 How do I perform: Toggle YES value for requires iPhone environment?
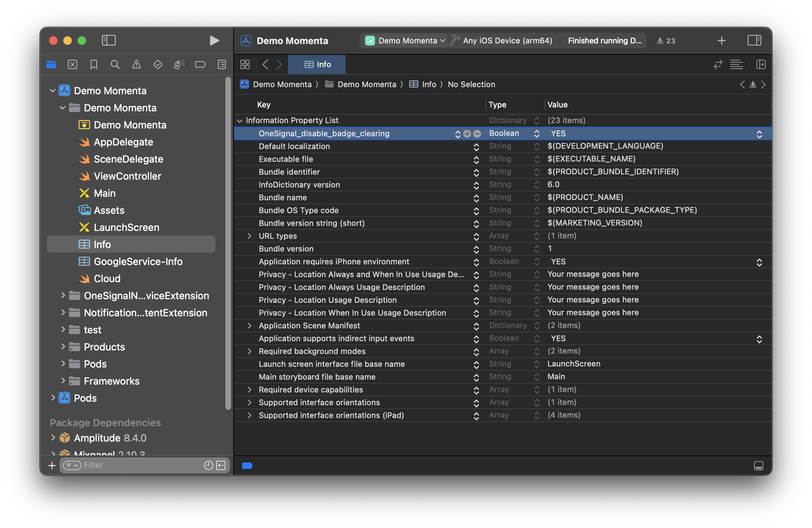click(x=759, y=262)
